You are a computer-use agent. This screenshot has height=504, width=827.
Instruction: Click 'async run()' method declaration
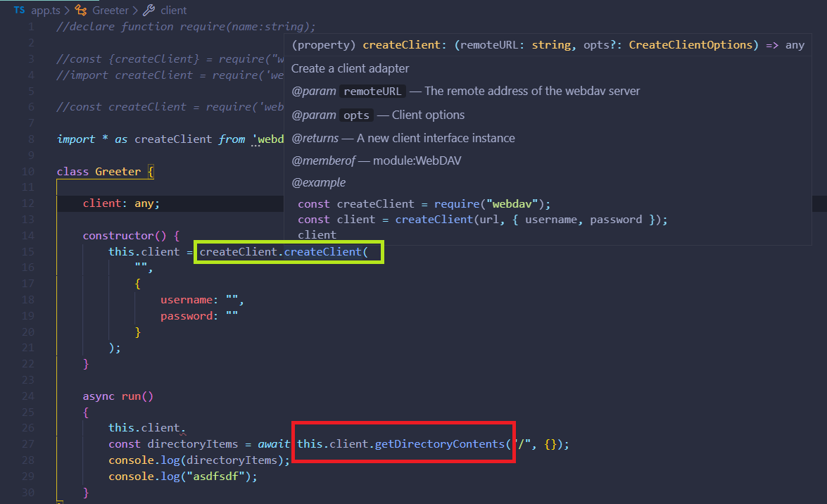pos(118,396)
